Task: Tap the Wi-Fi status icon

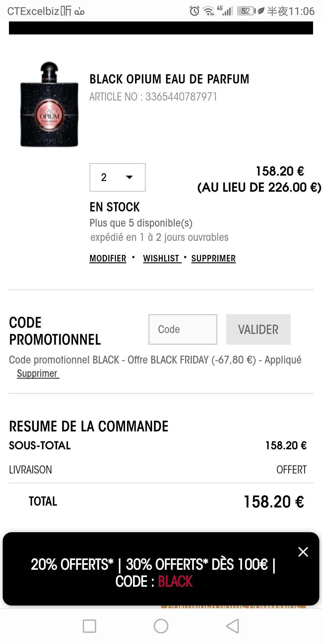Action: click(x=208, y=11)
